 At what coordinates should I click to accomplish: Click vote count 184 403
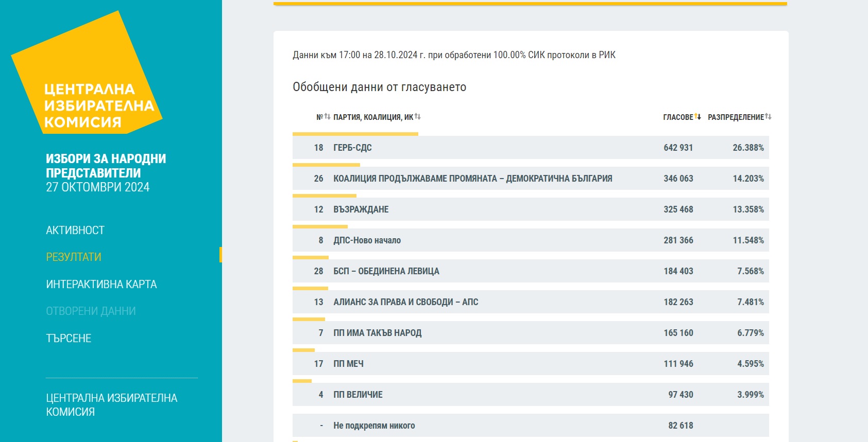[678, 271]
